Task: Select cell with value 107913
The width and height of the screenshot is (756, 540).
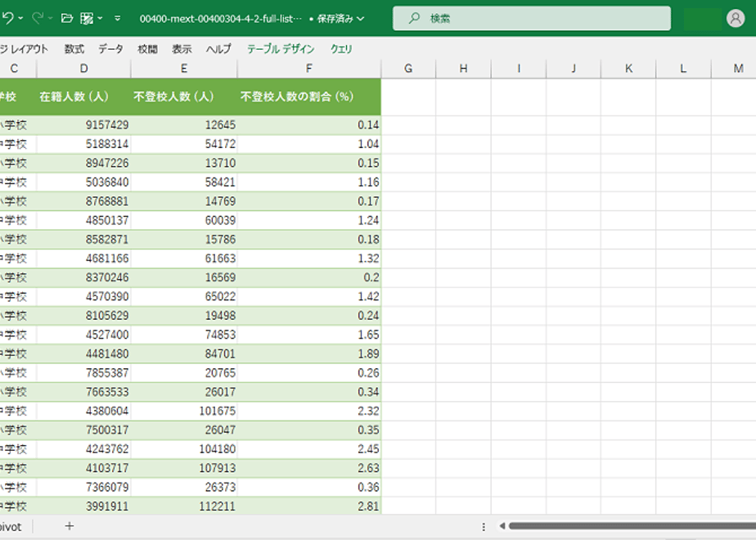Action: (x=184, y=468)
